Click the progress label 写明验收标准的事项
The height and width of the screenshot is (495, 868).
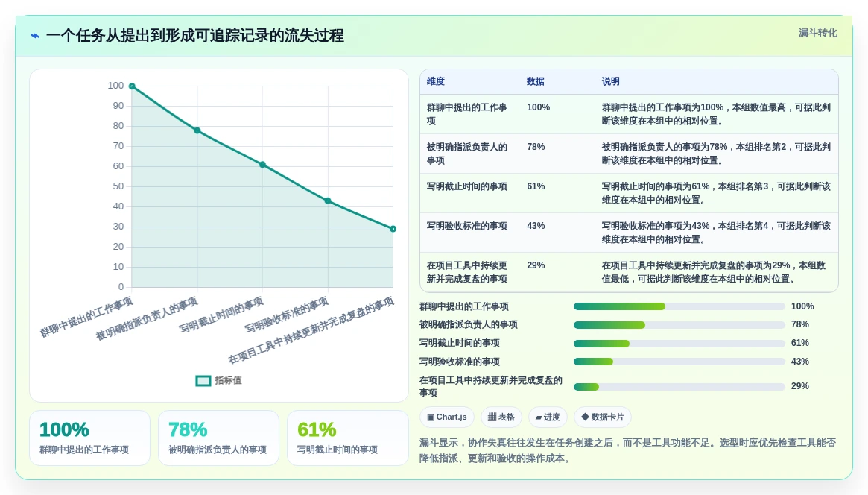coord(460,362)
